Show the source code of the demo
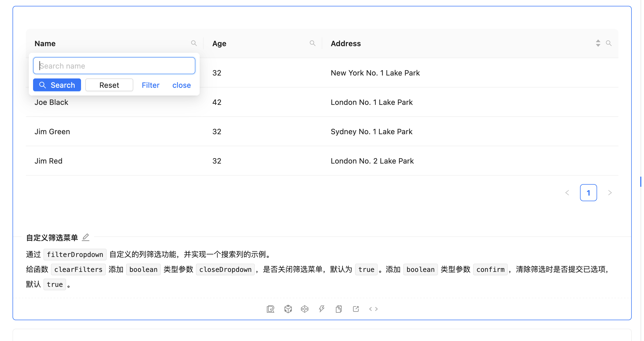This screenshot has width=644, height=341. (x=373, y=309)
